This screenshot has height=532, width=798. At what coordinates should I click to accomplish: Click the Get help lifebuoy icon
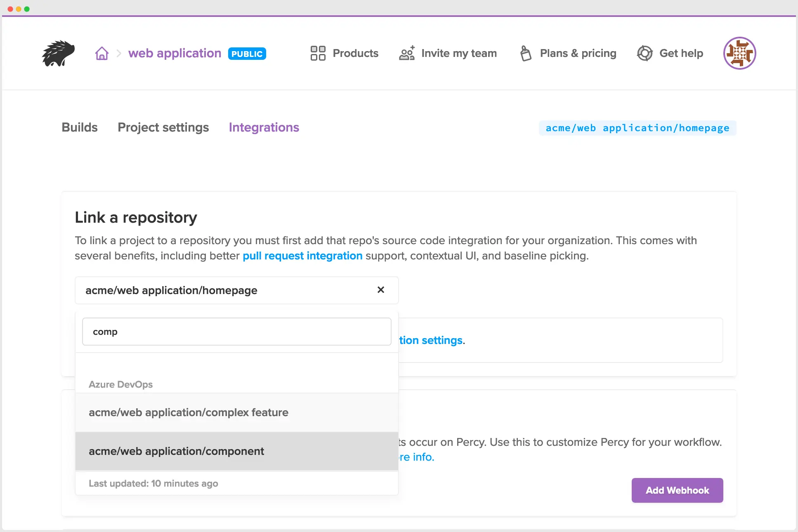(x=645, y=53)
